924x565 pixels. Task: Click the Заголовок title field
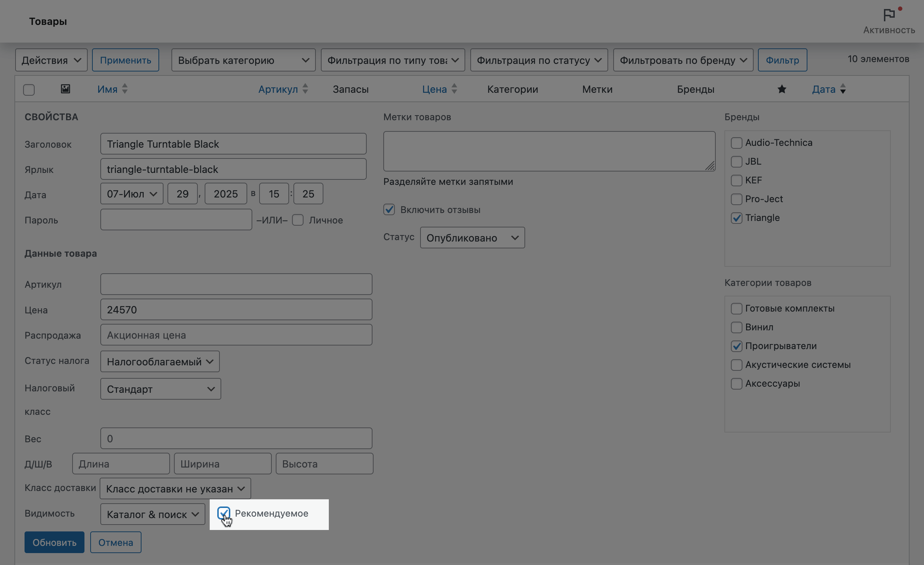[233, 144]
